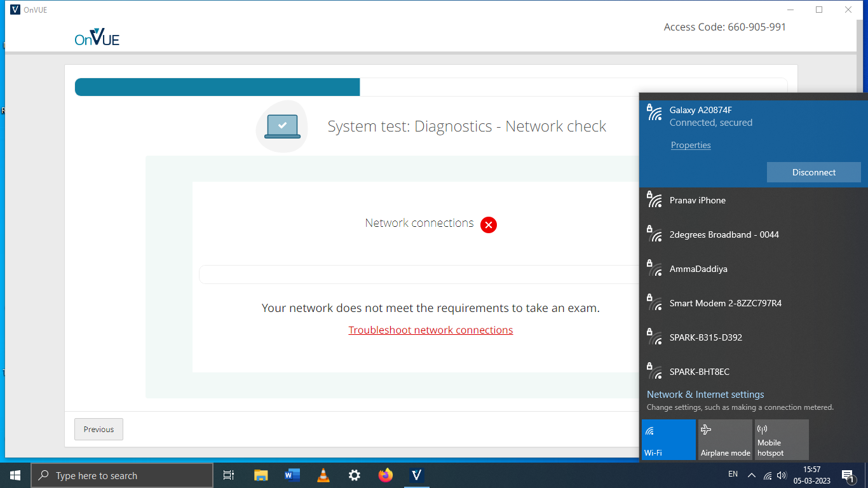The image size is (868, 488).
Task: Click the system test progress bar
Action: 217,86
